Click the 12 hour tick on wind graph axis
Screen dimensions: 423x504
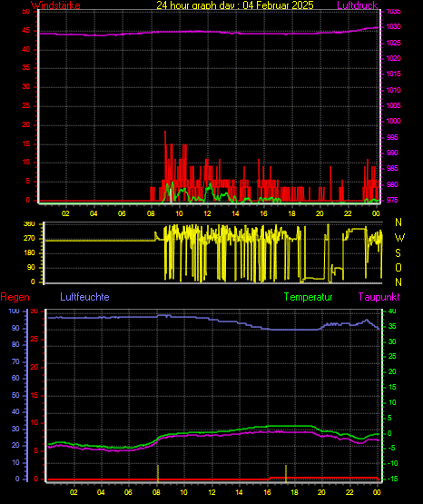[x=208, y=213]
